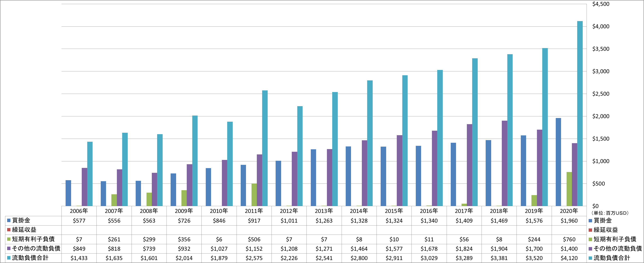Select the 2014年 category label

tap(359, 211)
